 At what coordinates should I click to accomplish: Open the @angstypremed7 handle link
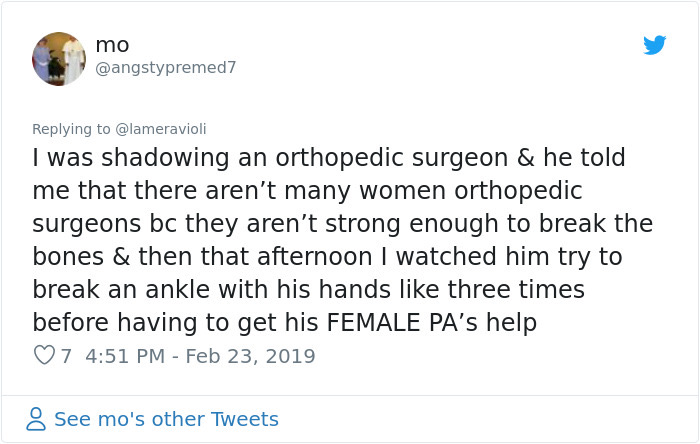(165, 67)
